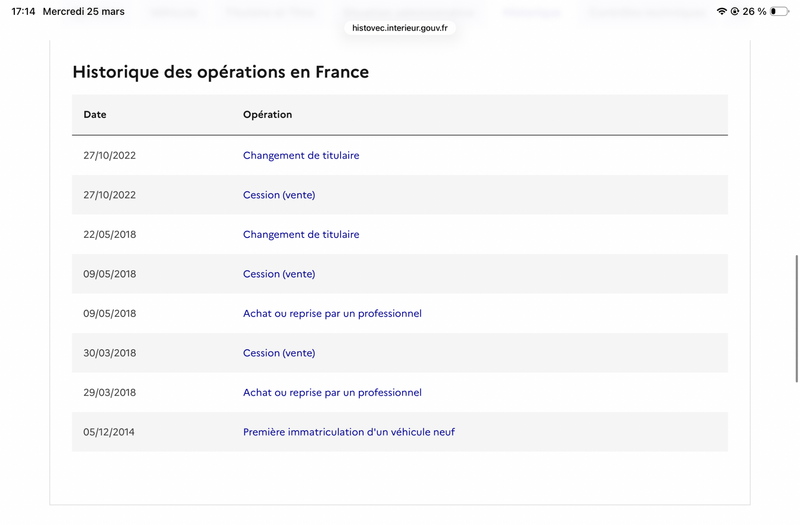The height and width of the screenshot is (525, 800).
Task: Tap the Mercredi 25 mars date
Action: 84,11
